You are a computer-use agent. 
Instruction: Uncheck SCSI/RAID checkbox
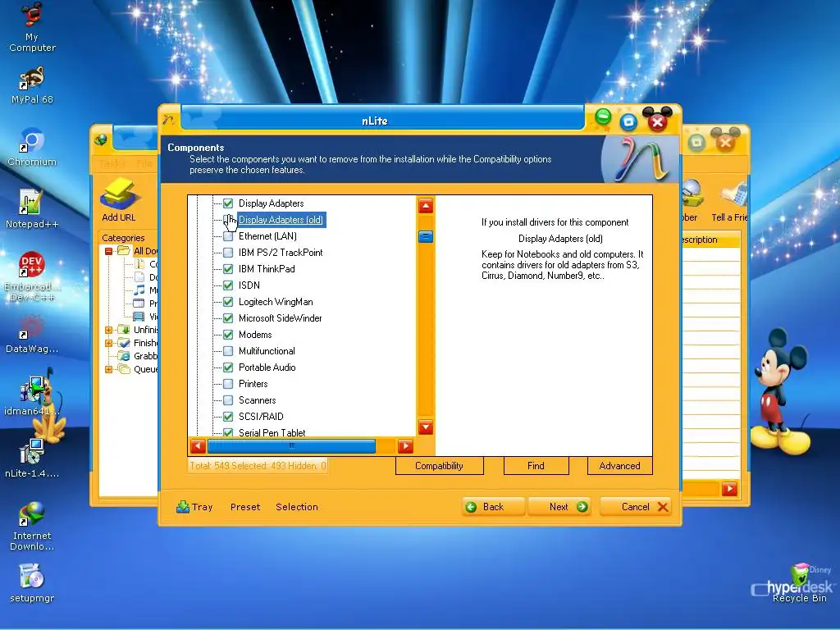[228, 417]
